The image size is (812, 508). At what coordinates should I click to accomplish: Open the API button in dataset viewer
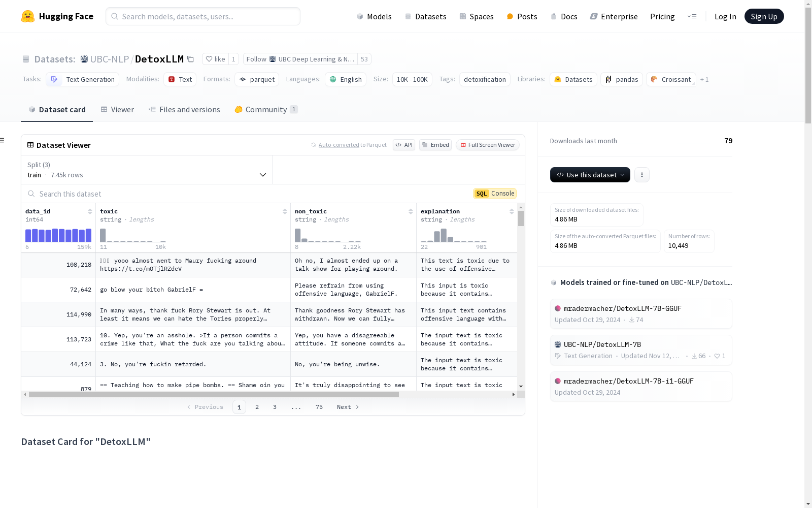[x=404, y=145]
